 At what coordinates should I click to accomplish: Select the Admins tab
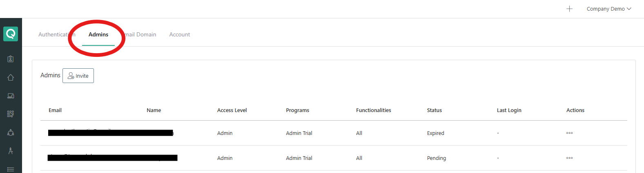click(98, 34)
